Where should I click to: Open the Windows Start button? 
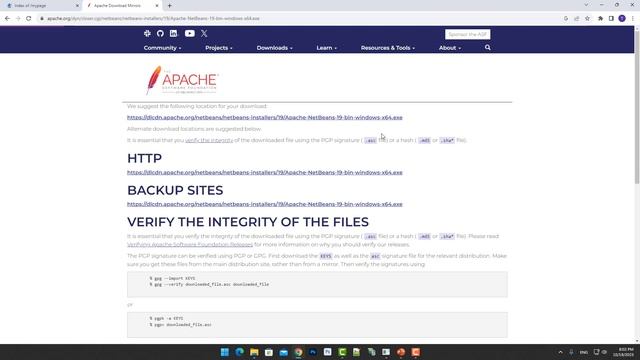(x=224, y=352)
